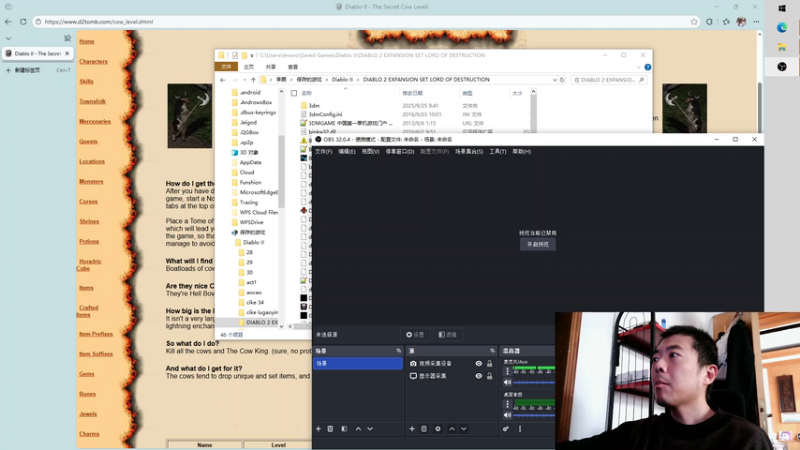Lock the video capture device source
Viewport: 800px width, 450px height.
coord(489,364)
